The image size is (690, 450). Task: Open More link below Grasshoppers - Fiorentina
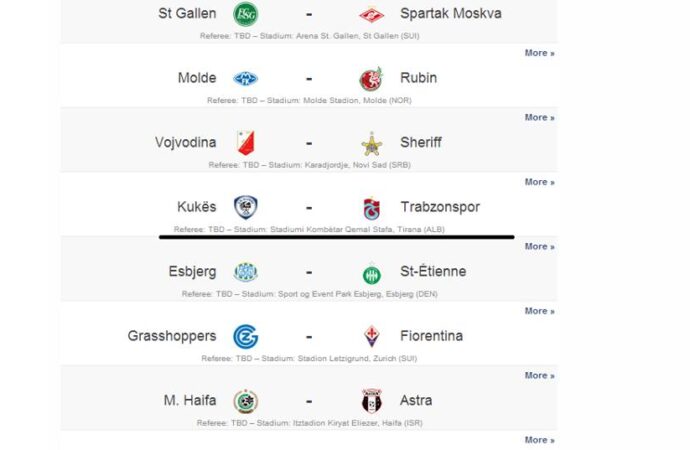tap(540, 375)
